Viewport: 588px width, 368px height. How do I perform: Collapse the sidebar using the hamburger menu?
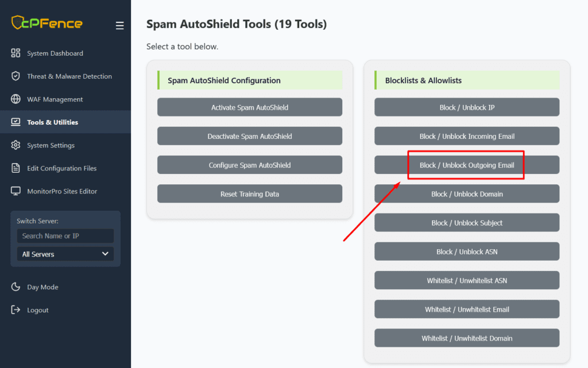click(119, 25)
